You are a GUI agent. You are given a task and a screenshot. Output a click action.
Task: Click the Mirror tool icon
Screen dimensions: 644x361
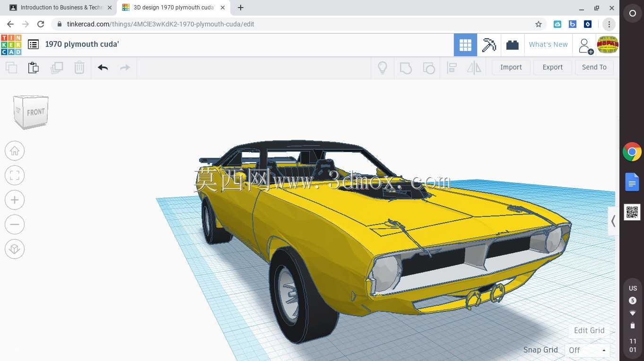(x=474, y=68)
